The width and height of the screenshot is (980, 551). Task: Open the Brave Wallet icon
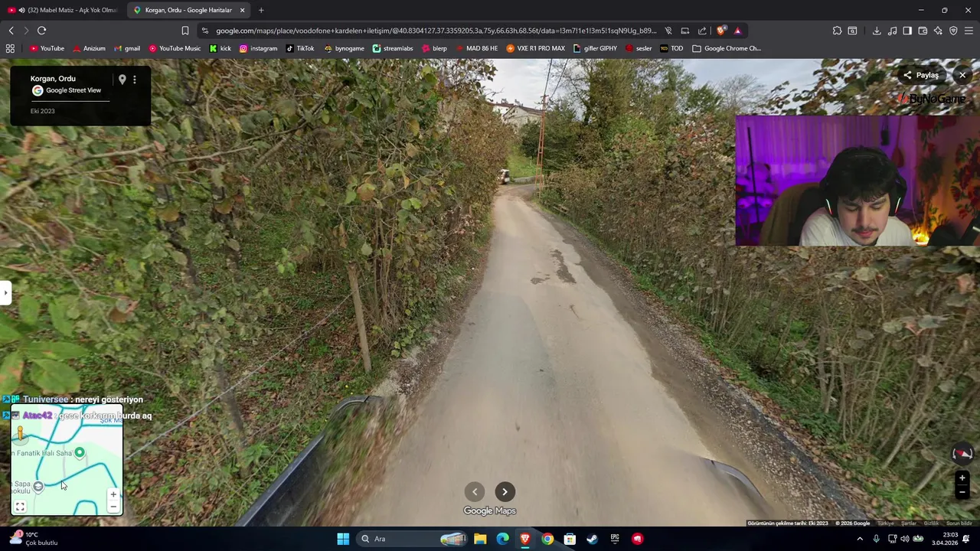tap(923, 31)
